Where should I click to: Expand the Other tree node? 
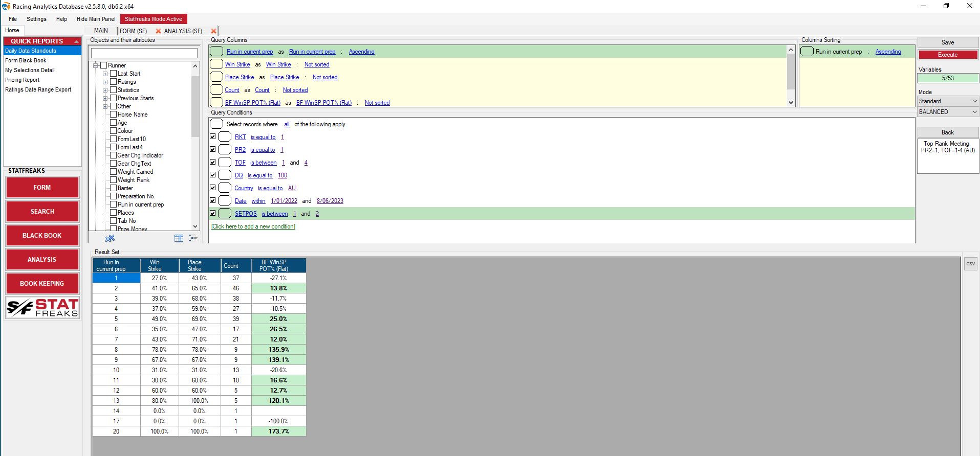coord(105,106)
